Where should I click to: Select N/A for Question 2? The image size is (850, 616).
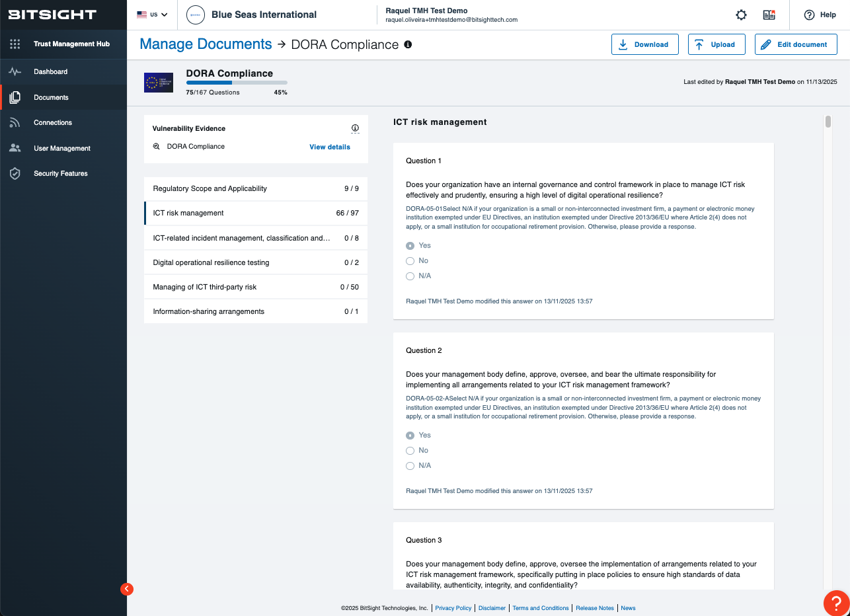click(410, 465)
